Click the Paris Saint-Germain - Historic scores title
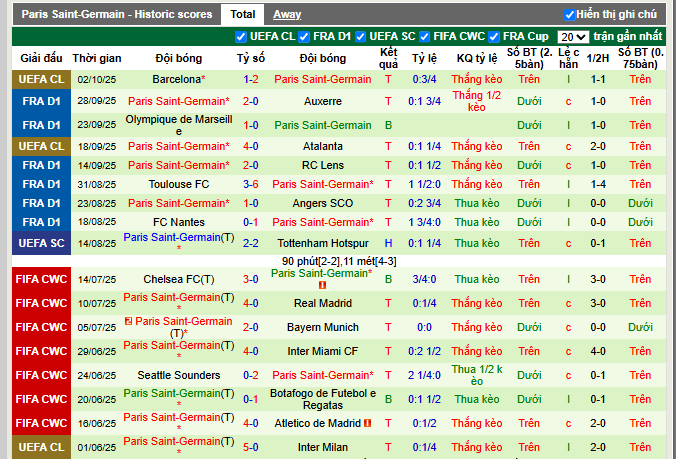This screenshot has height=459, width=676. point(117,15)
